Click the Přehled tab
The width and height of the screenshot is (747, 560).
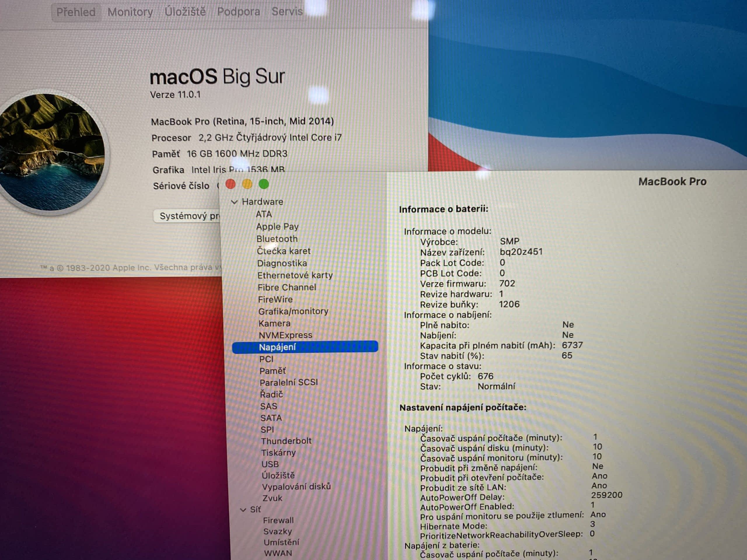tap(76, 13)
